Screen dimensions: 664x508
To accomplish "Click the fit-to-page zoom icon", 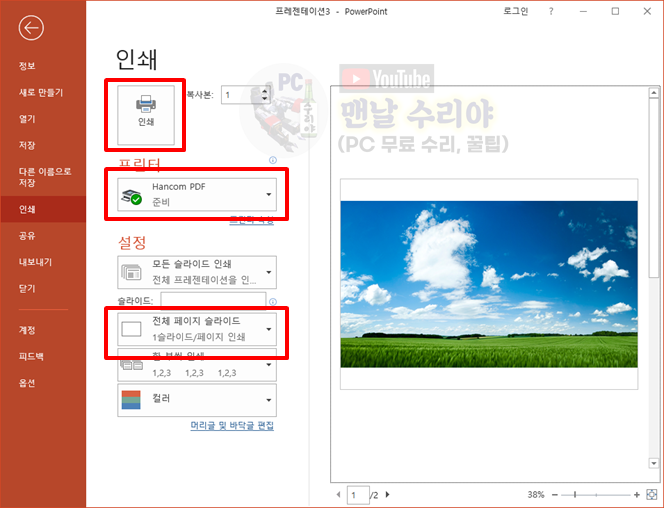I will click(651, 494).
